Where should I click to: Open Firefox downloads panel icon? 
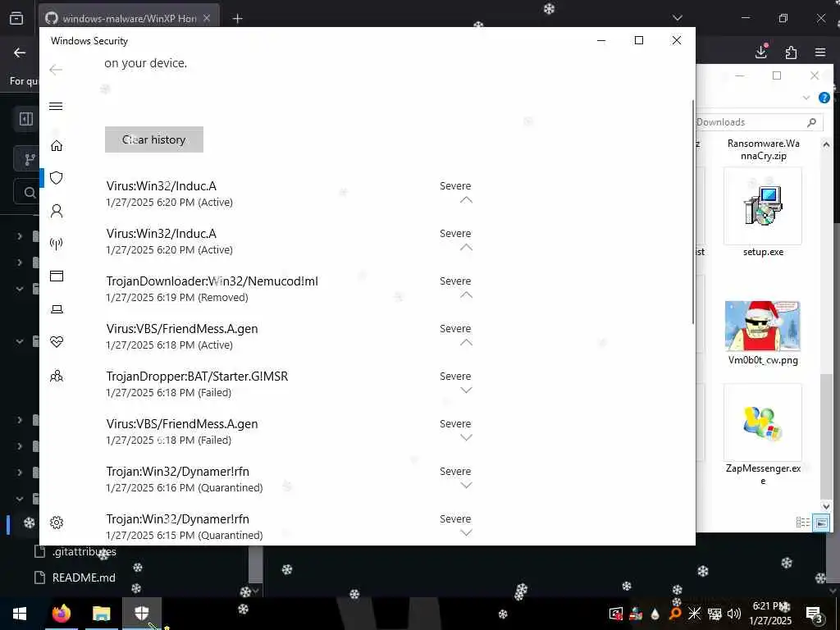761,52
